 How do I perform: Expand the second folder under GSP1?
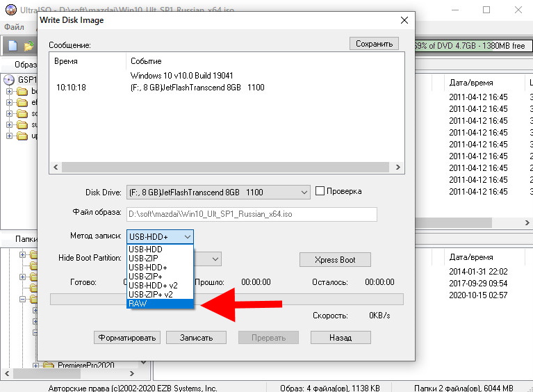(x=10, y=102)
